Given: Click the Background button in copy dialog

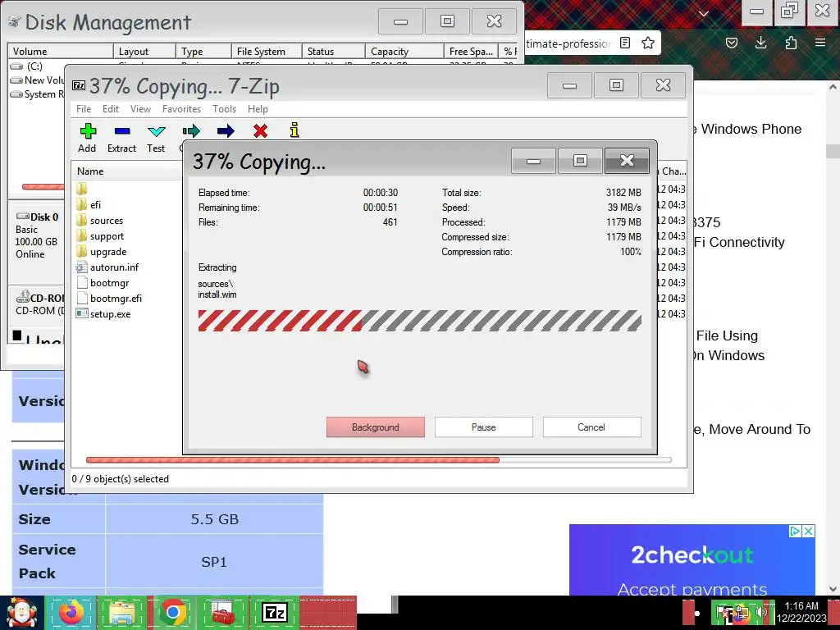Looking at the screenshot, I should (x=376, y=427).
